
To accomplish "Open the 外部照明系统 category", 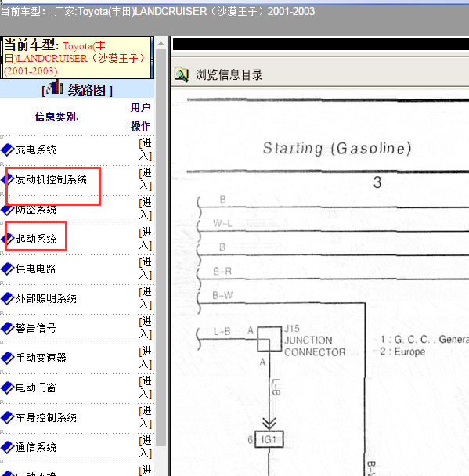I will (46, 298).
